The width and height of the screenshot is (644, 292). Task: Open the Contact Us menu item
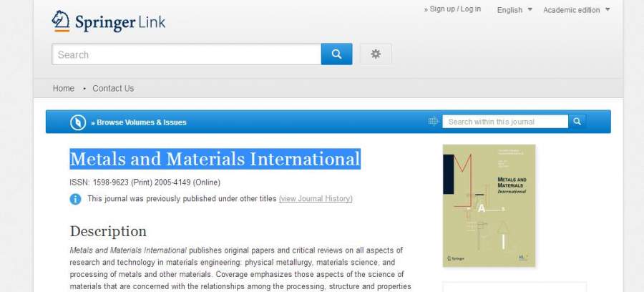(113, 88)
